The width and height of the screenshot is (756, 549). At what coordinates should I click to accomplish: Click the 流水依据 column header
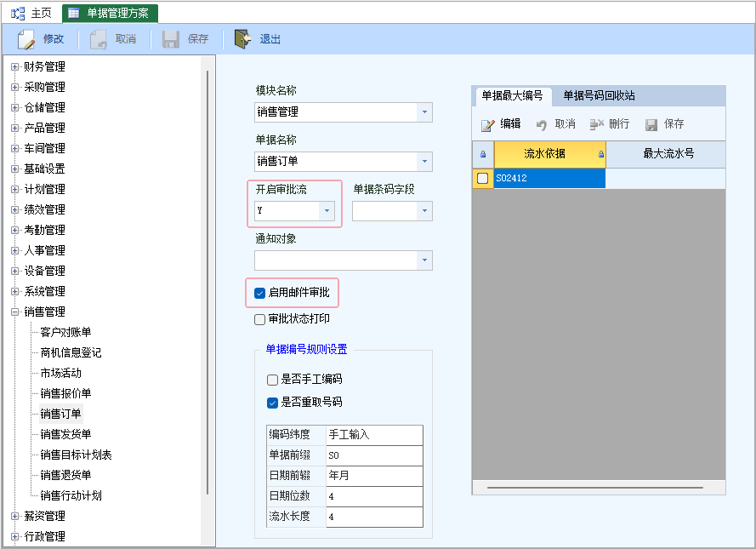(549, 154)
